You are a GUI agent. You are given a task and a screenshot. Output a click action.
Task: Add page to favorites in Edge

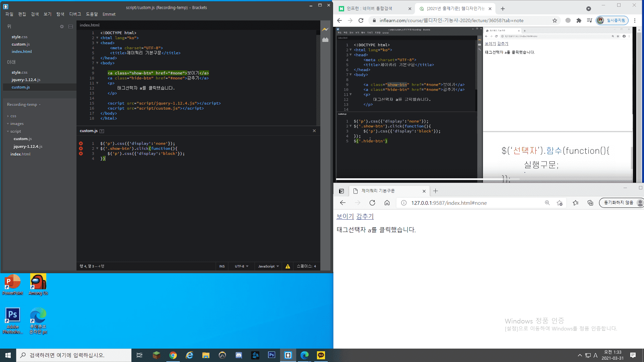click(559, 203)
